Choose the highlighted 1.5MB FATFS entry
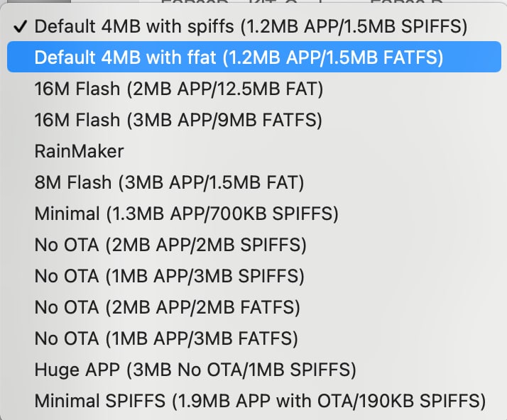 tap(239, 57)
